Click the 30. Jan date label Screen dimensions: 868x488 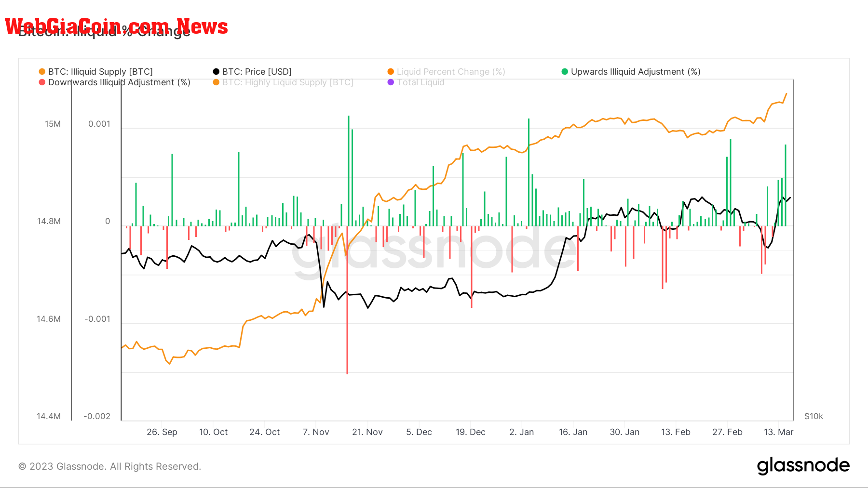[624, 432]
